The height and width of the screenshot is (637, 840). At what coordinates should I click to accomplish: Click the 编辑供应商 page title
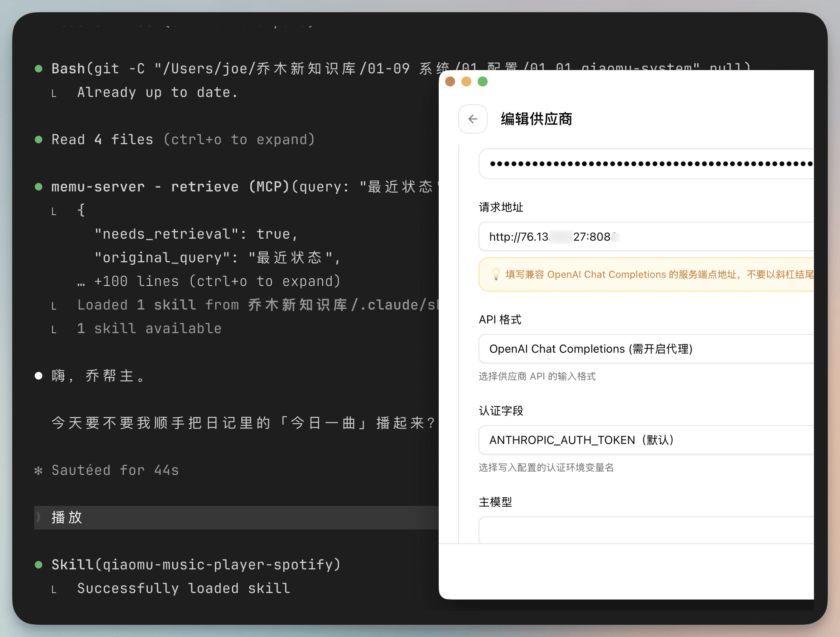[x=536, y=119]
